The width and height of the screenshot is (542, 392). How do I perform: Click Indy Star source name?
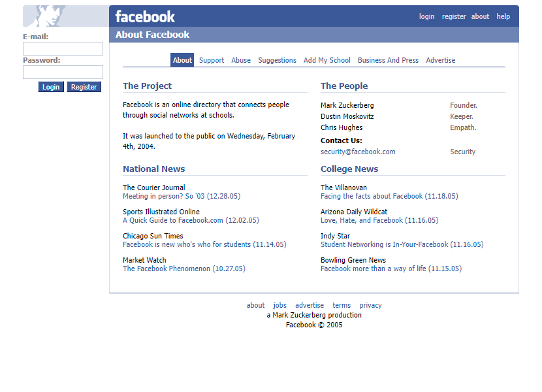[335, 236]
